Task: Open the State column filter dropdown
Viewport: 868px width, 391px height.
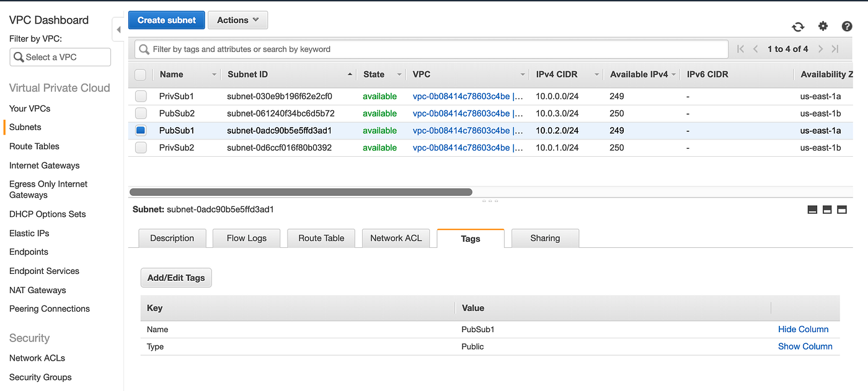Action: pyautogui.click(x=398, y=74)
